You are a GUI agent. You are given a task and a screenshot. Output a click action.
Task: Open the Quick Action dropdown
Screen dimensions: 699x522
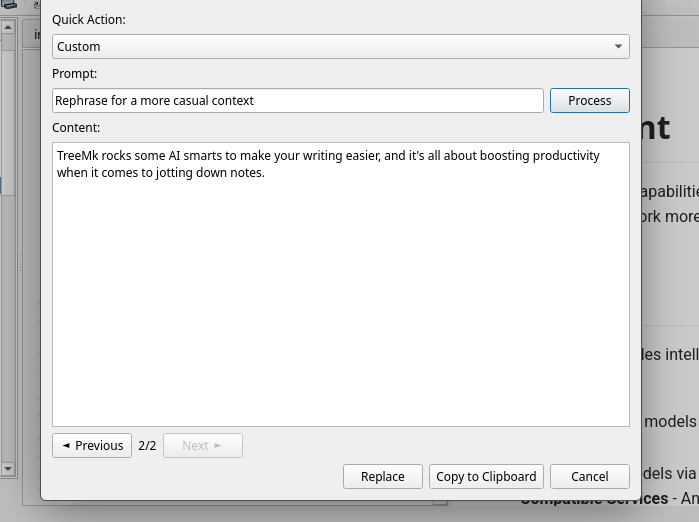point(340,46)
